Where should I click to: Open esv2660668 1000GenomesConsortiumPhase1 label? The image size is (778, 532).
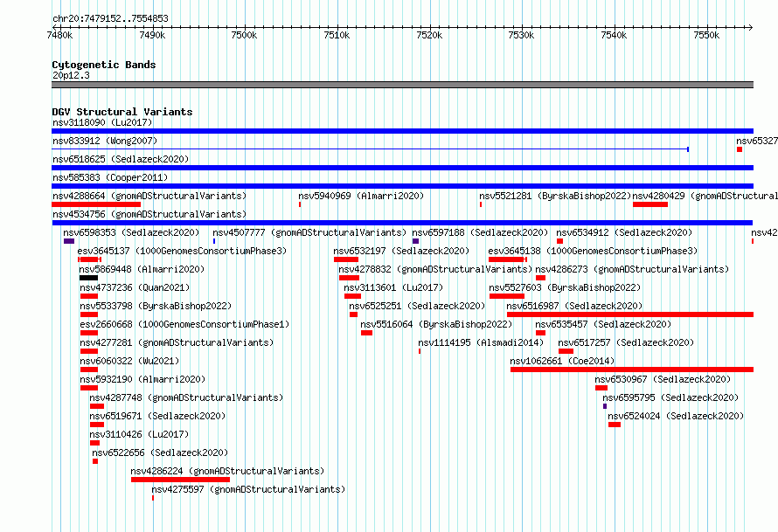(184, 324)
